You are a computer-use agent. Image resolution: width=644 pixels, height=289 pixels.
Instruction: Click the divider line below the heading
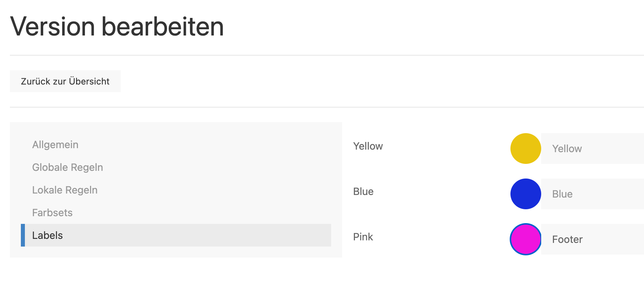(322, 55)
